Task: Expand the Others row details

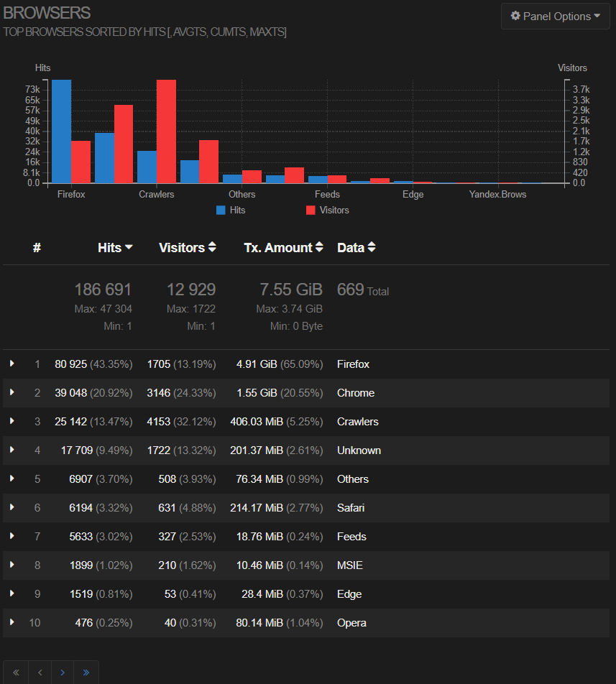Action: [x=12, y=479]
